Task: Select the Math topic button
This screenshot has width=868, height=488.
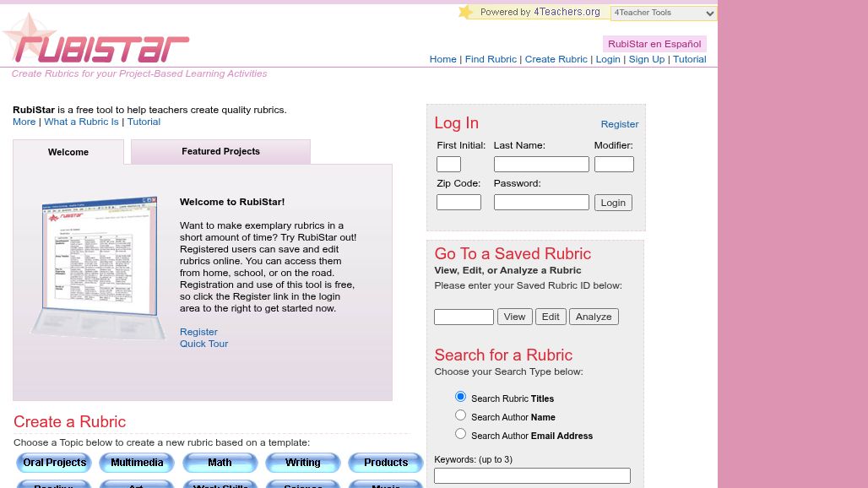Action: click(220, 463)
